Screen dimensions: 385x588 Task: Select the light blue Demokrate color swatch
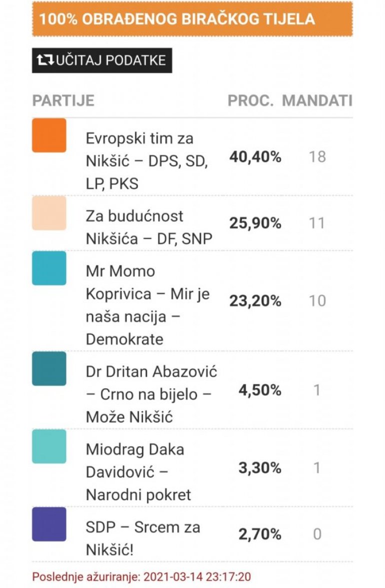pyautogui.click(x=49, y=268)
